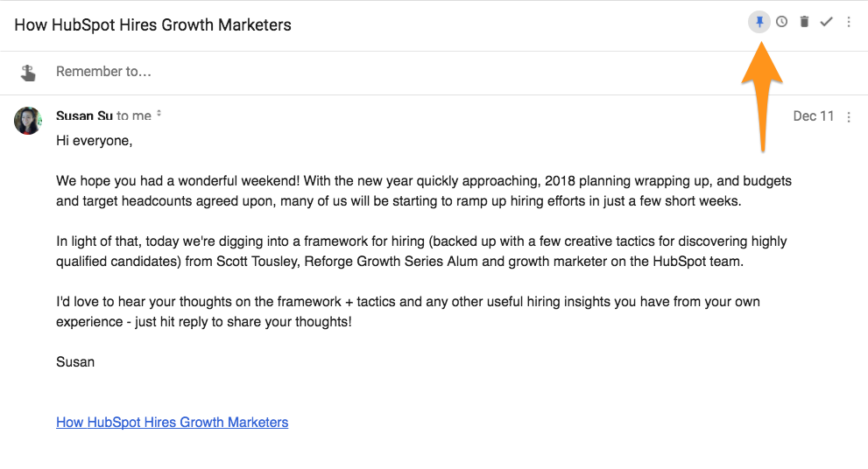Open the thread's three-dot more menu
Viewport: 868px width, 469px height.
tap(849, 22)
